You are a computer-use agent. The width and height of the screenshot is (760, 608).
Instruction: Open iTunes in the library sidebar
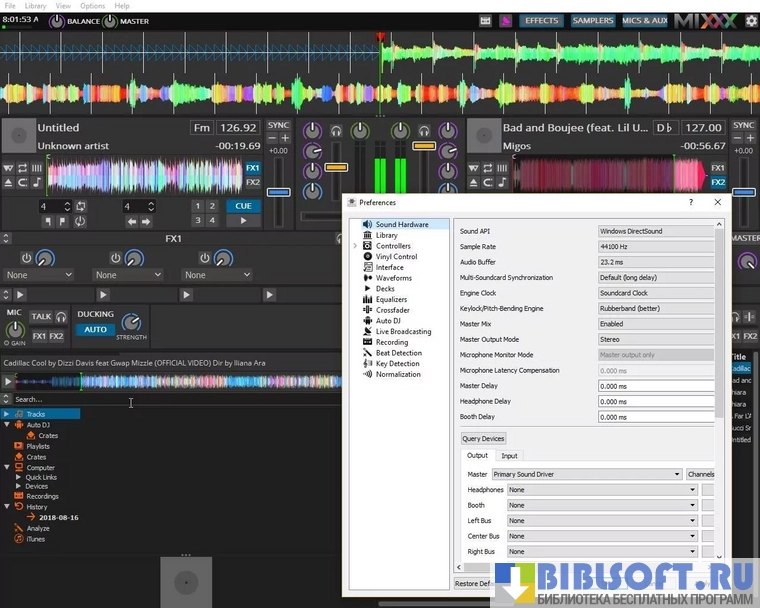click(36, 539)
